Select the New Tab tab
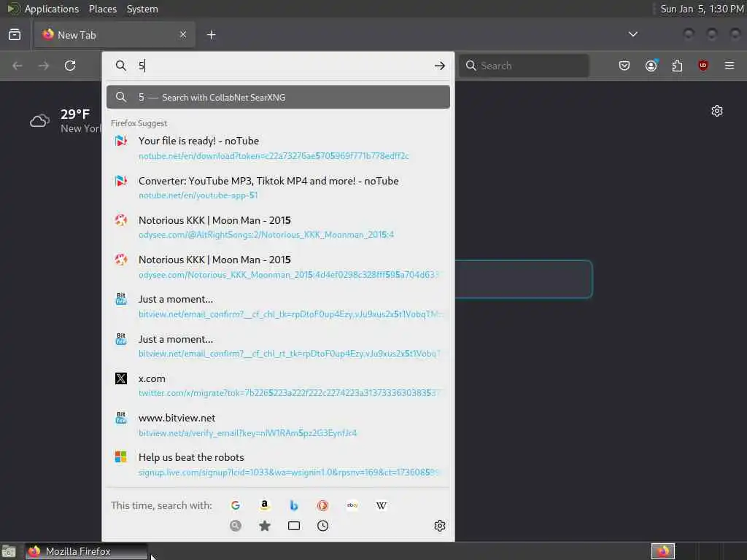 click(x=115, y=35)
